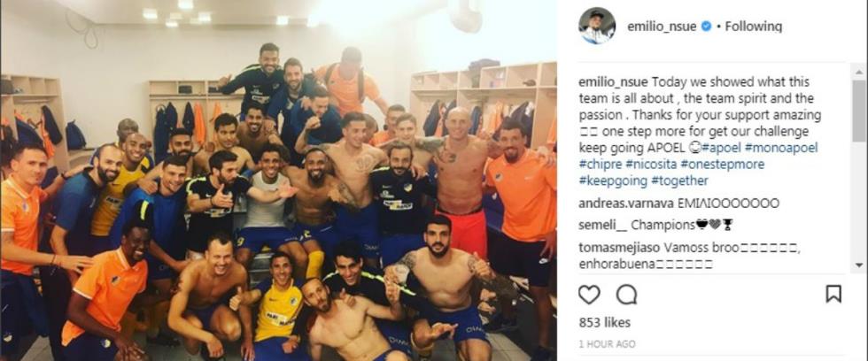This screenshot has width=868, height=361.
Task: Open emilio_nsue username in caption
Action: [x=613, y=82]
